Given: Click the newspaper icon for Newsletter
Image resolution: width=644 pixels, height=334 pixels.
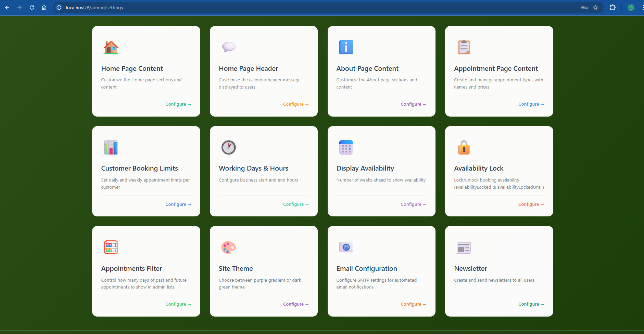Looking at the screenshot, I should pos(464,248).
